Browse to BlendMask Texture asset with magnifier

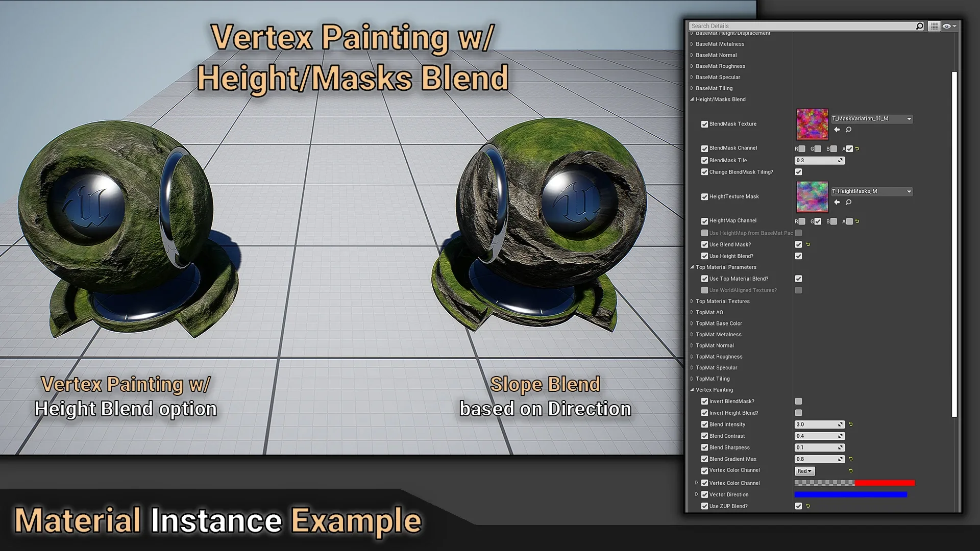[x=848, y=130]
